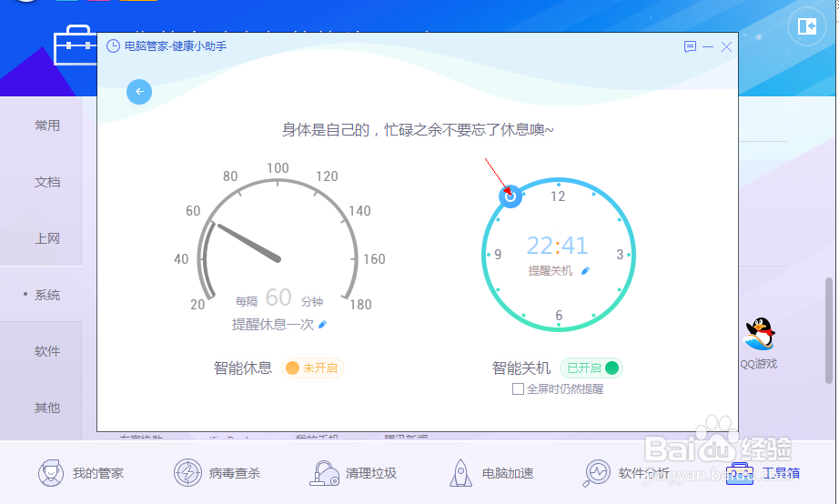Select the 上网 sidebar tab
This screenshot has height=504, width=839.
point(47,238)
